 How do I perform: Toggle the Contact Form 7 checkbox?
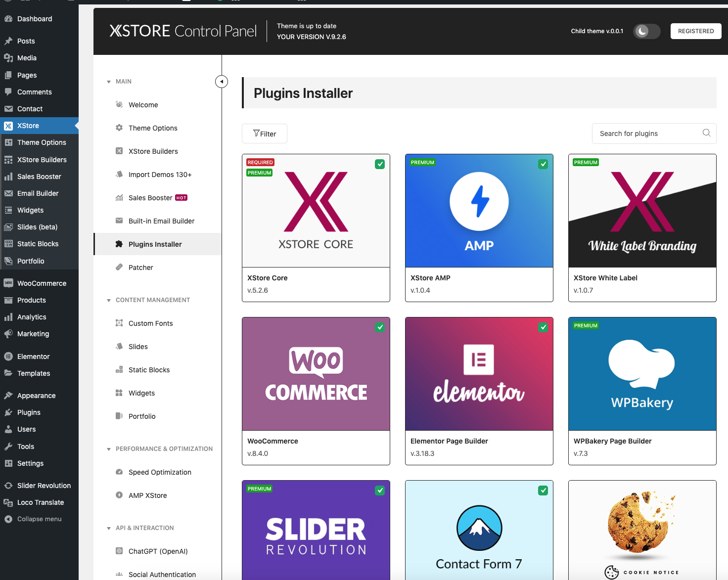point(543,491)
